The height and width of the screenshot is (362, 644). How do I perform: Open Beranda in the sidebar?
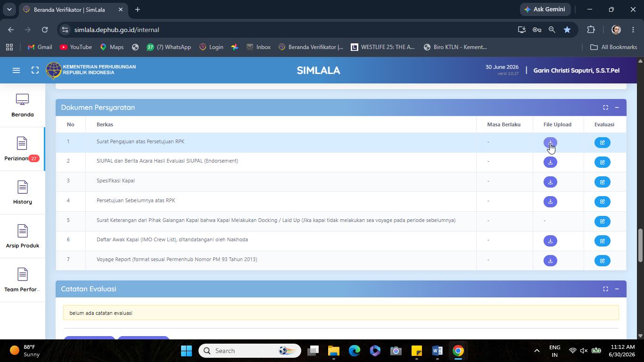click(23, 106)
